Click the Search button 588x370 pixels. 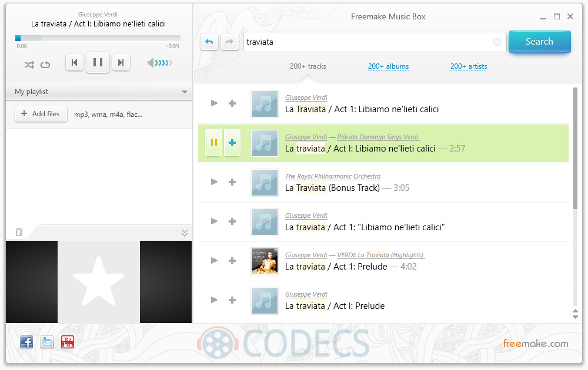pyautogui.click(x=539, y=42)
